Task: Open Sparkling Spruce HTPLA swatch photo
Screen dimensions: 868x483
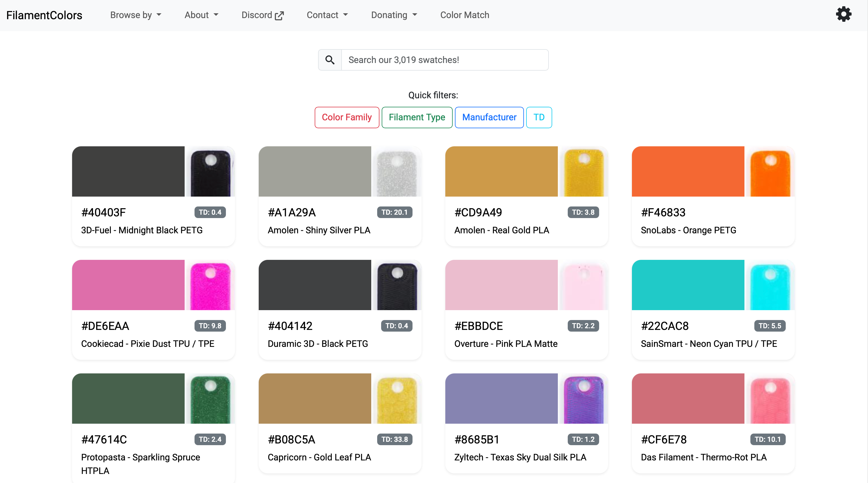Action: click(x=210, y=398)
